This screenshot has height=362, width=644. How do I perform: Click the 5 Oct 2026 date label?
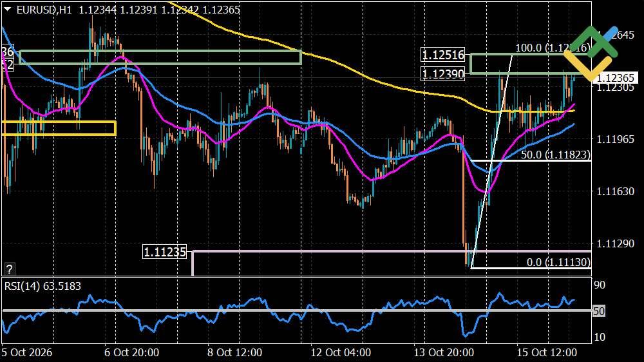[x=26, y=352]
